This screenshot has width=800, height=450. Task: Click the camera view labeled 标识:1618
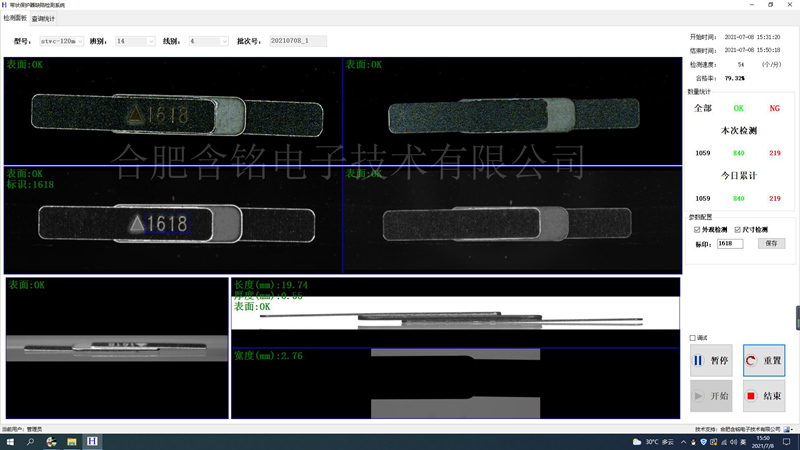point(173,220)
